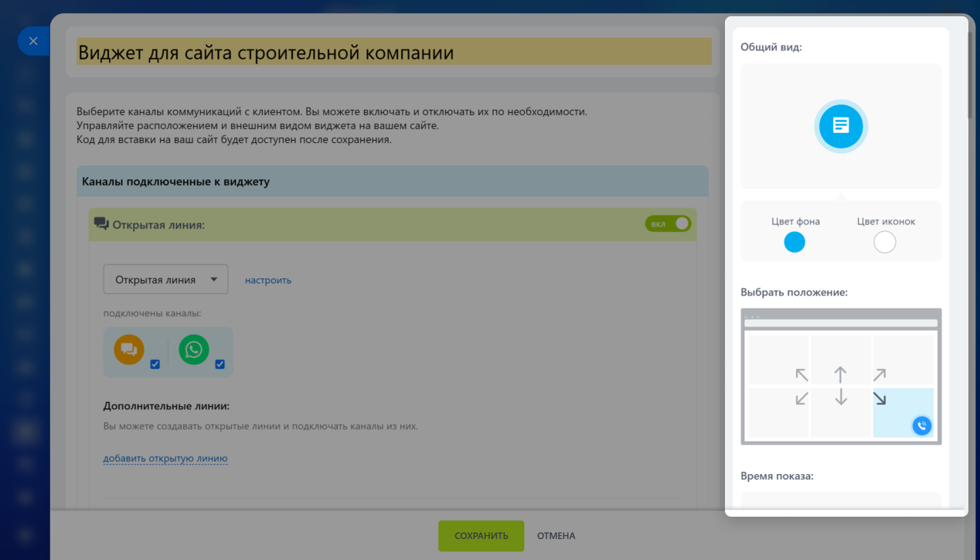Open the 'Открытая линия' dropdown
This screenshot has height=560, width=980.
(165, 279)
